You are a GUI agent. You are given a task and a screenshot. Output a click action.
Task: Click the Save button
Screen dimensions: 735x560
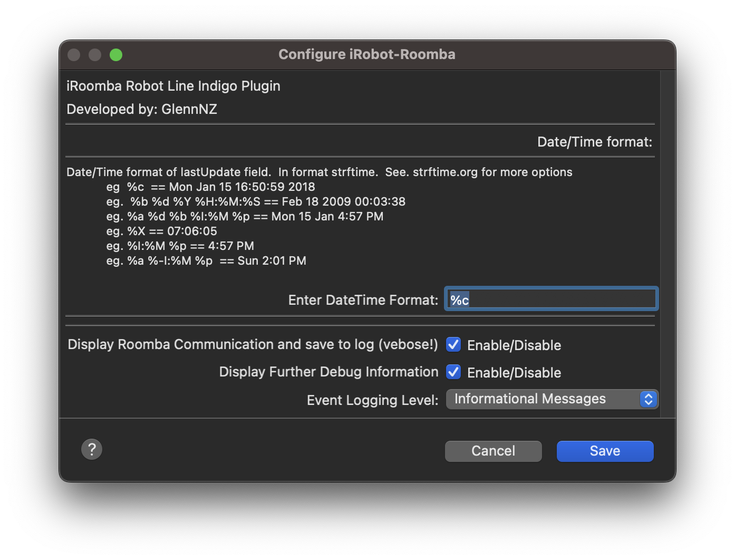tap(605, 451)
